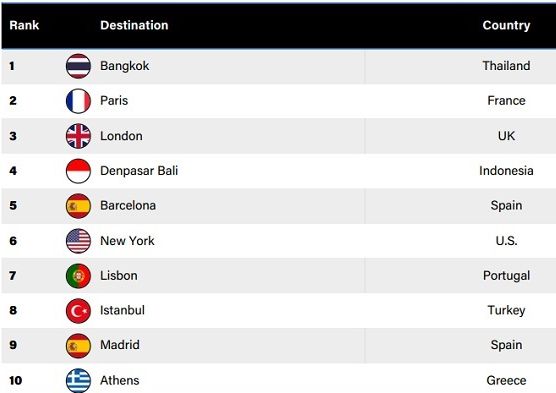Click the Country column header
The width and height of the screenshot is (556, 393).
pyautogui.click(x=506, y=25)
